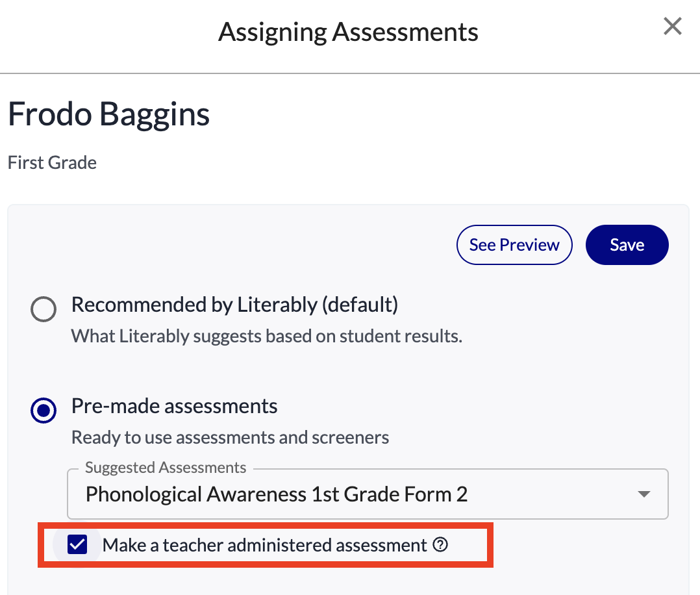Uncheck Make a teacher administered assessment checkbox
Image resolution: width=700 pixels, height=595 pixels.
coord(77,544)
